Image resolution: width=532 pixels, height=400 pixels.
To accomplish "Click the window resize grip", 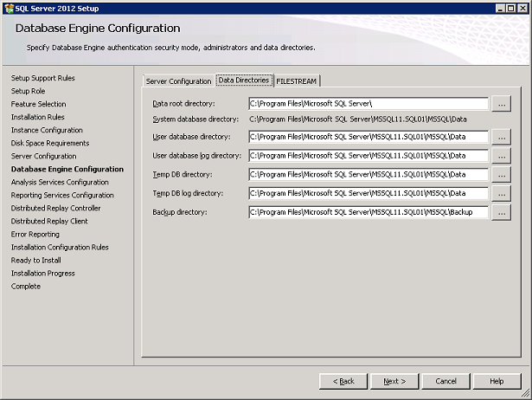I will [x=526, y=394].
